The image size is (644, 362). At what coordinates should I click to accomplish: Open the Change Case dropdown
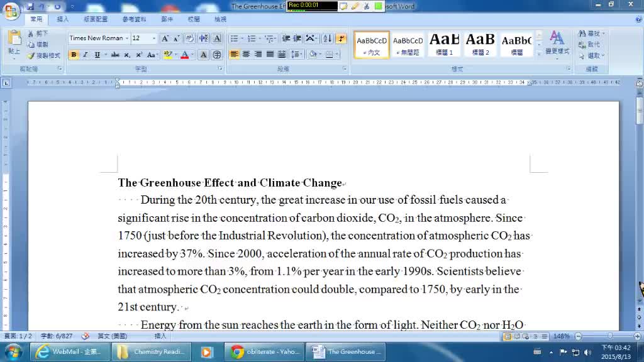click(152, 55)
